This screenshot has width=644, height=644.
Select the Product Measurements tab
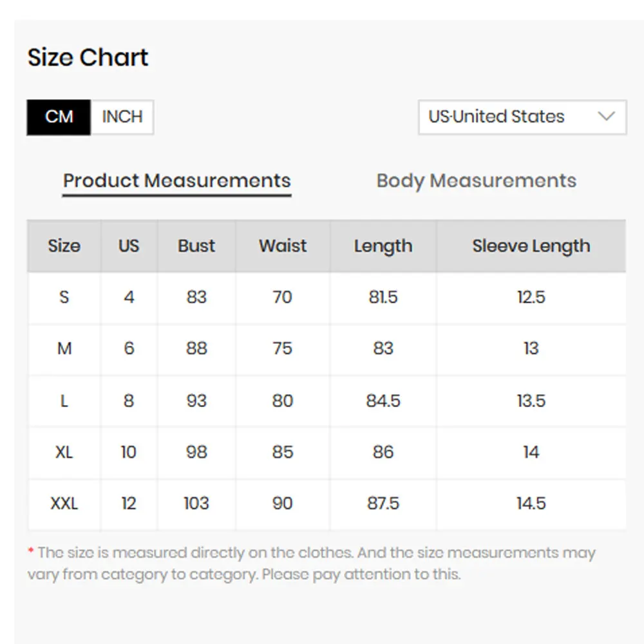177,181
